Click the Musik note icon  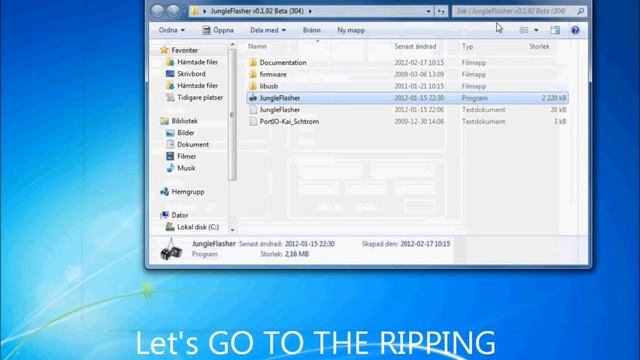(170, 168)
